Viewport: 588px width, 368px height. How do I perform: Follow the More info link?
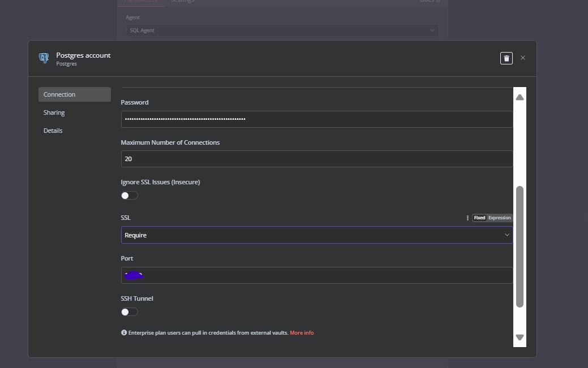[x=302, y=333]
